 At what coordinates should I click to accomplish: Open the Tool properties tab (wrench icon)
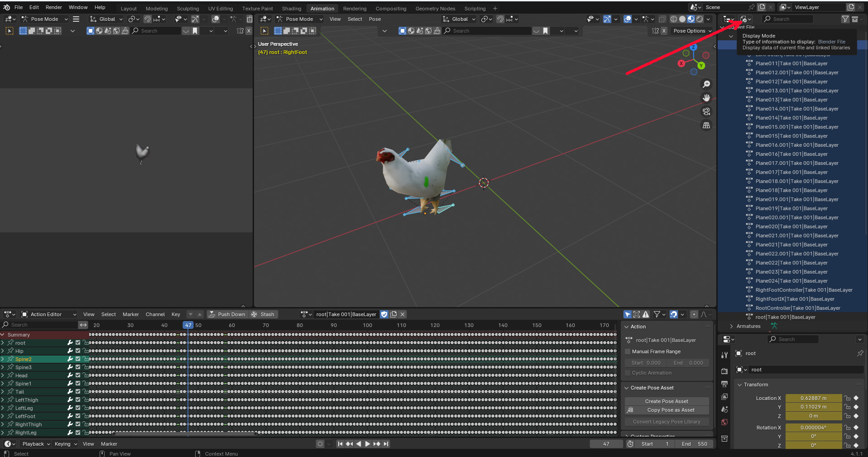pyautogui.click(x=724, y=355)
